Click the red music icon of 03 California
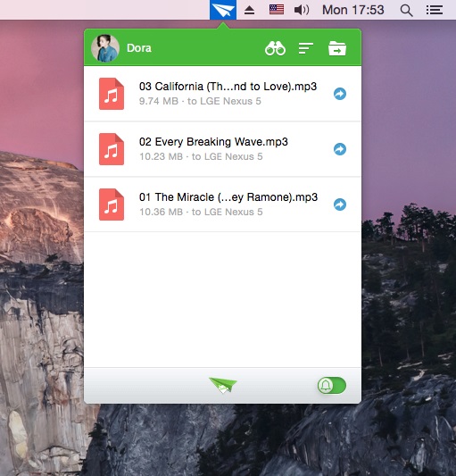This screenshot has height=476, width=456. click(112, 94)
